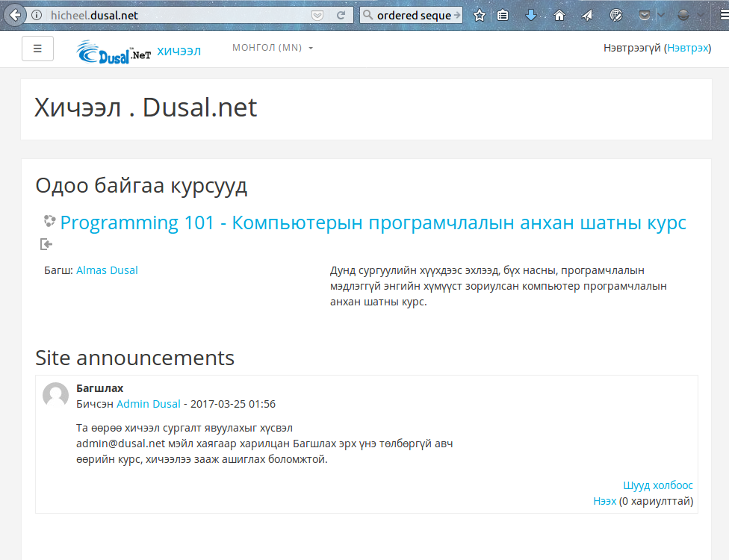
Task: Click the post date 2017-03-25 01:56
Action: tap(233, 404)
